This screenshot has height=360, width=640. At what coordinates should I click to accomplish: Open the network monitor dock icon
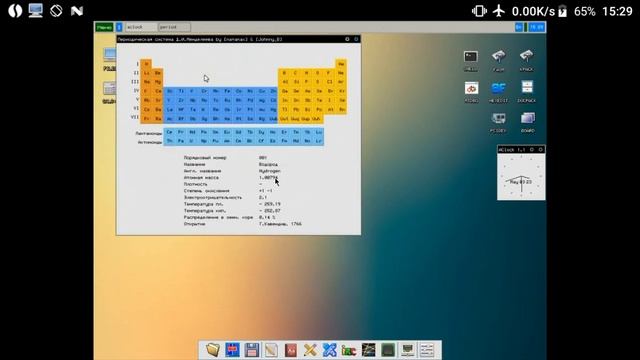pos(407,350)
